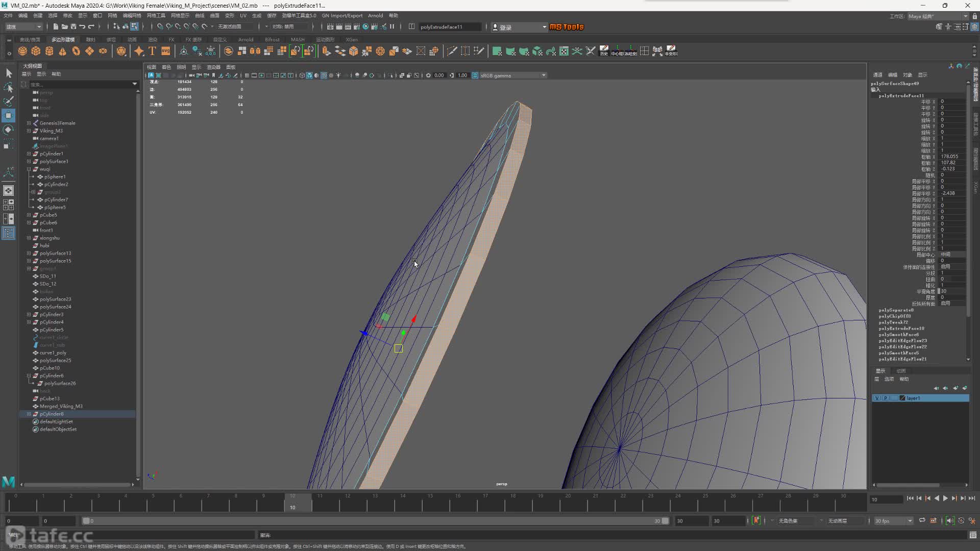Click the MS Tools logo button
This screenshot has height=551, width=980.
coord(567,27)
